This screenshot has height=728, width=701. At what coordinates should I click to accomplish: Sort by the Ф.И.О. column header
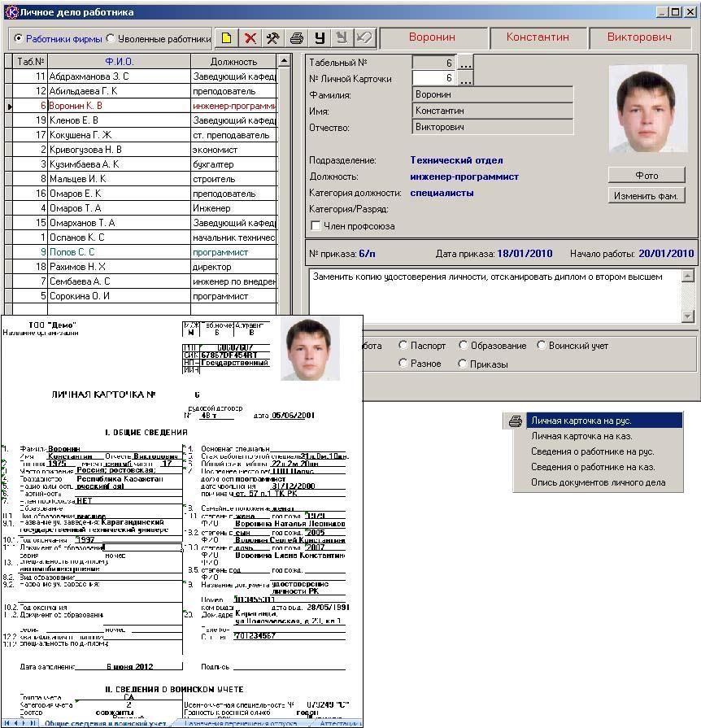click(x=120, y=61)
